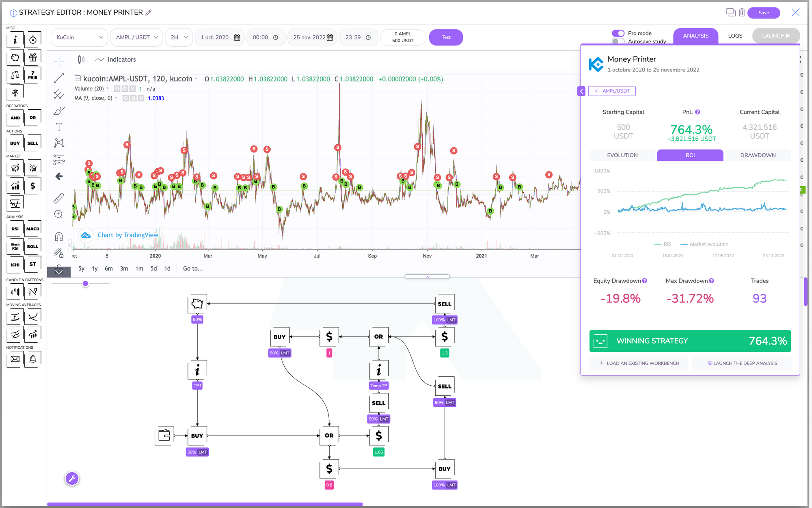Click the zoom in chart tool
Viewport: 812px width, 508px height.
click(x=59, y=214)
